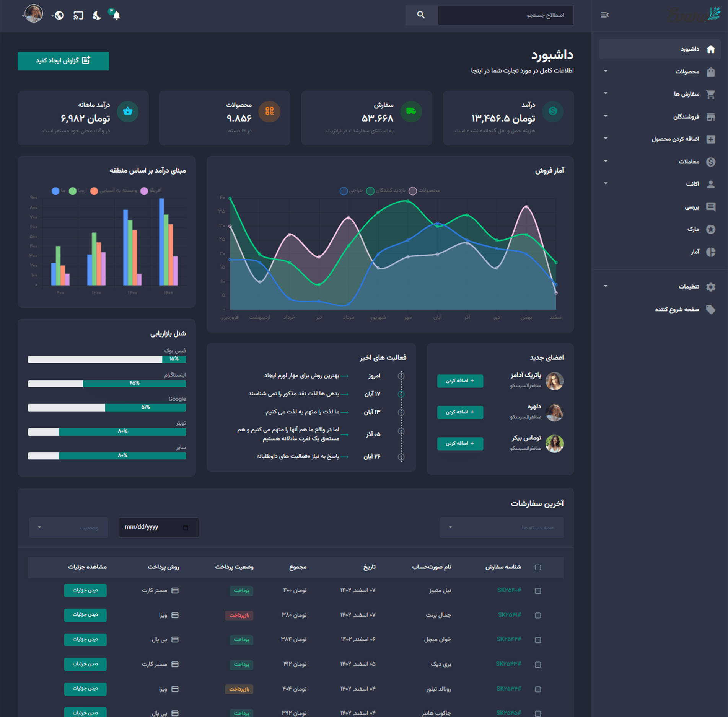Expand فروشندگان sidebar submenu arrow
The width and height of the screenshot is (728, 717).
[x=606, y=116]
